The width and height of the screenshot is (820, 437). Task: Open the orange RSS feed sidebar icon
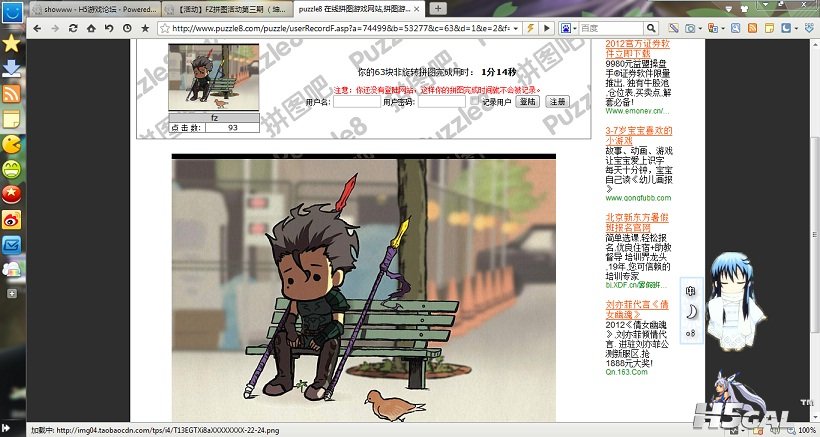12,94
